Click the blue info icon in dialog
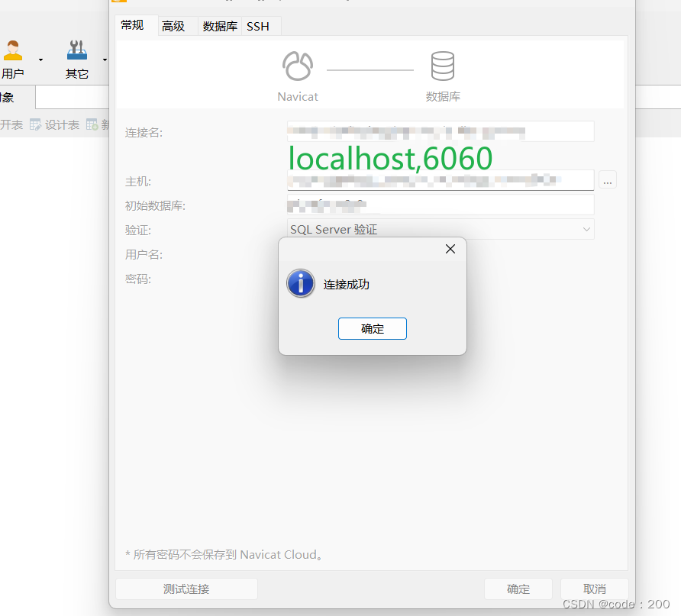681x616 pixels. click(301, 283)
